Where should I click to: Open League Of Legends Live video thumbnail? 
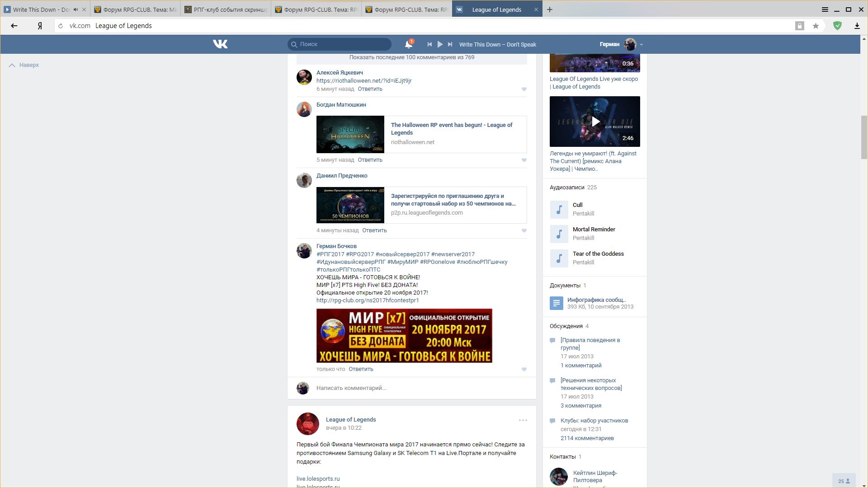(595, 63)
